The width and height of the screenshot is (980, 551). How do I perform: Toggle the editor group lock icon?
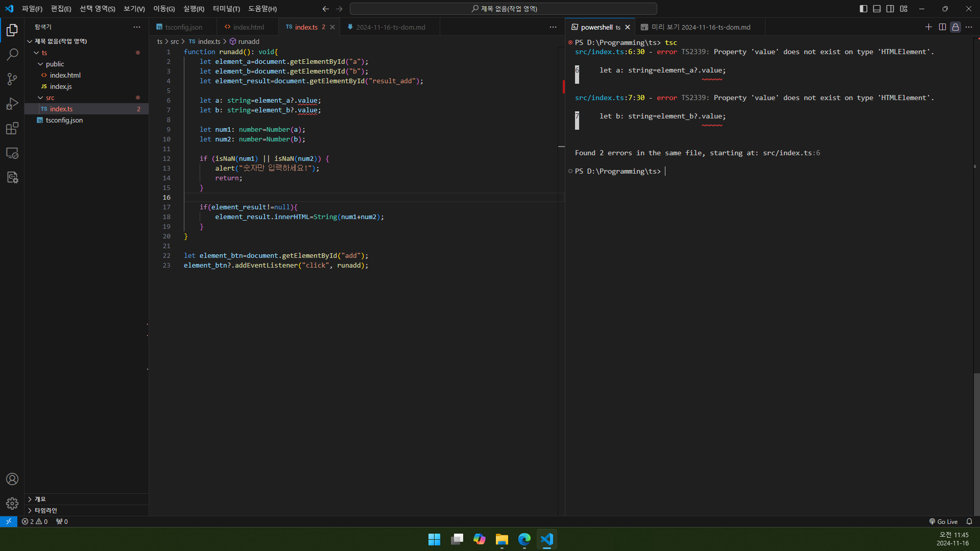(x=955, y=27)
